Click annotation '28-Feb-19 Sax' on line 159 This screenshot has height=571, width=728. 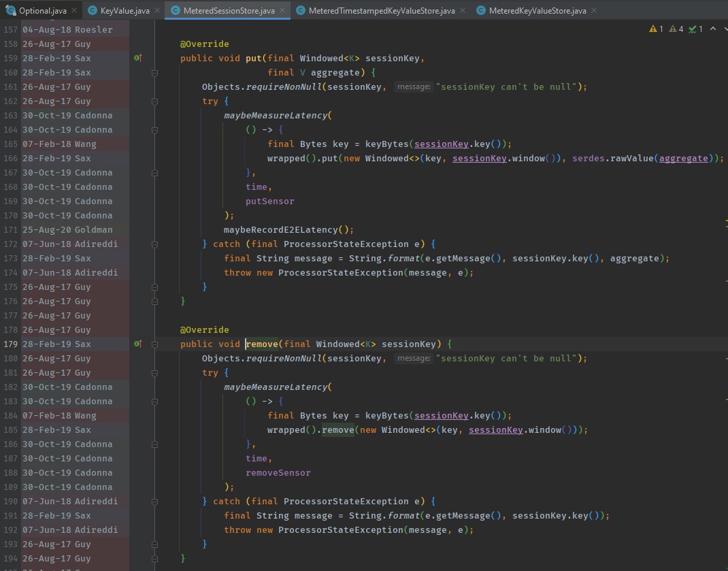56,58
